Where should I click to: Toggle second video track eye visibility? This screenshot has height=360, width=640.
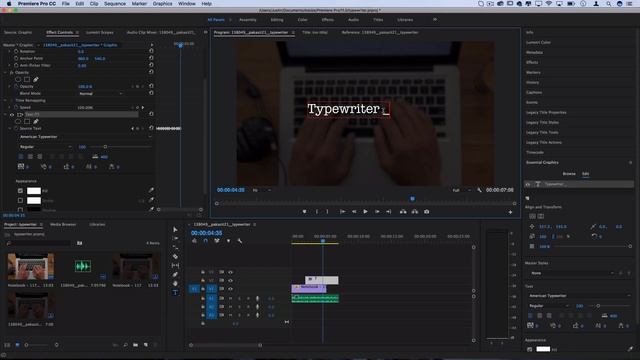point(231,280)
